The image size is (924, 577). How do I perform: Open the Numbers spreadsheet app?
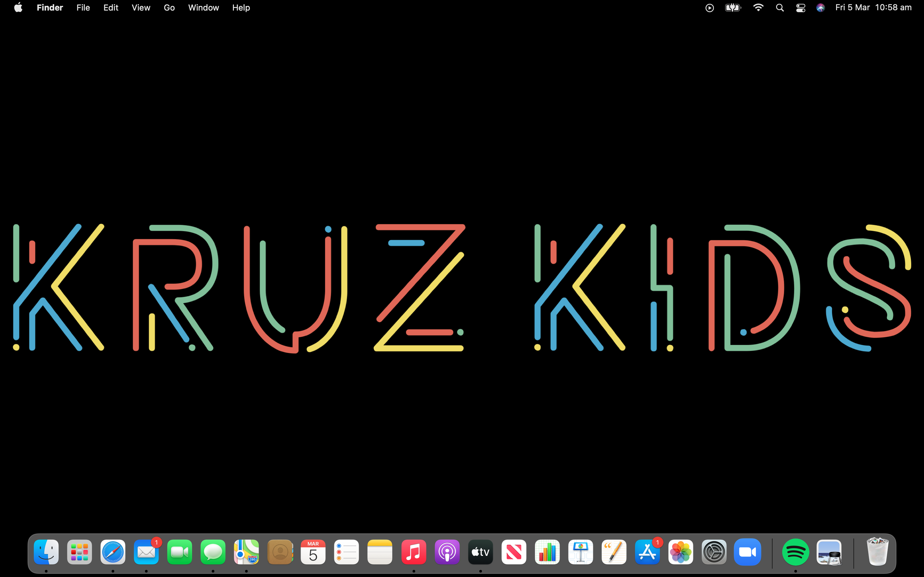point(547,552)
